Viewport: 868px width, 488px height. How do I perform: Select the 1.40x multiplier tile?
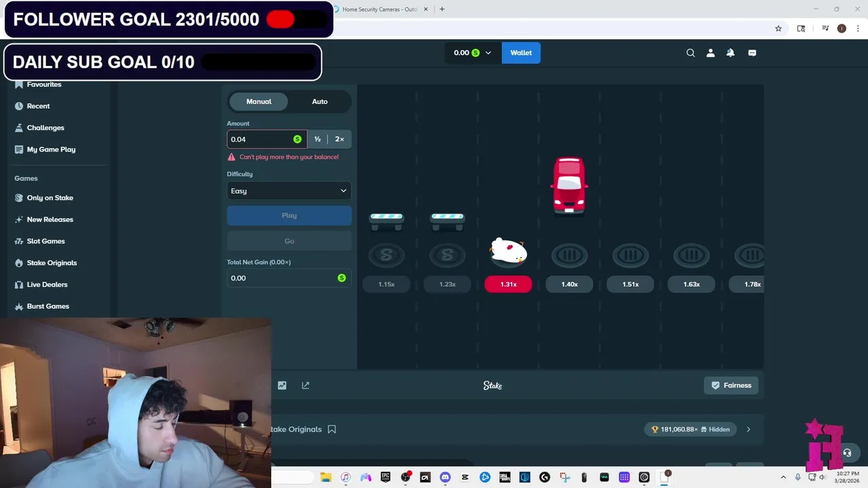(569, 285)
